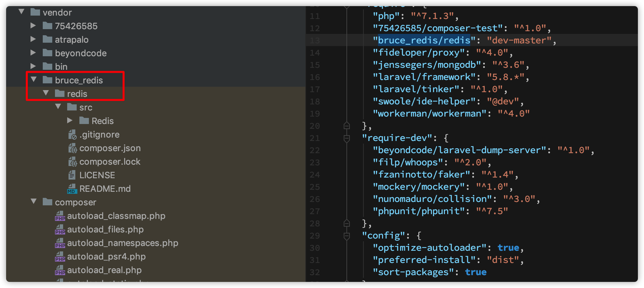Click the bin folder icon
The height and width of the screenshot is (288, 644).
coord(48,66)
